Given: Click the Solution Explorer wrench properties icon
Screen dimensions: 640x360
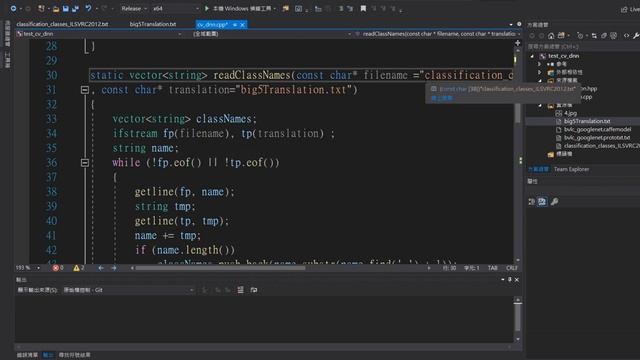Looking at the screenshot, I should click(x=636, y=36).
